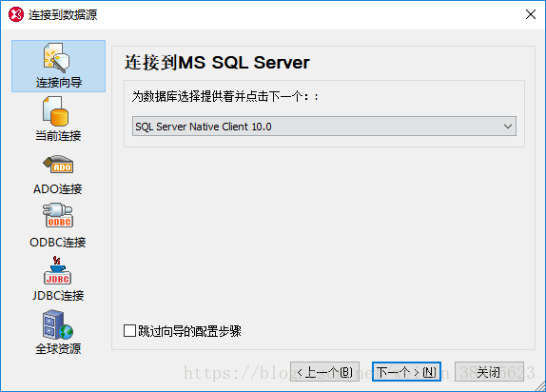Open the 当前连接 existing connections icon
Viewport: 546px width, 392px height.
click(58, 119)
